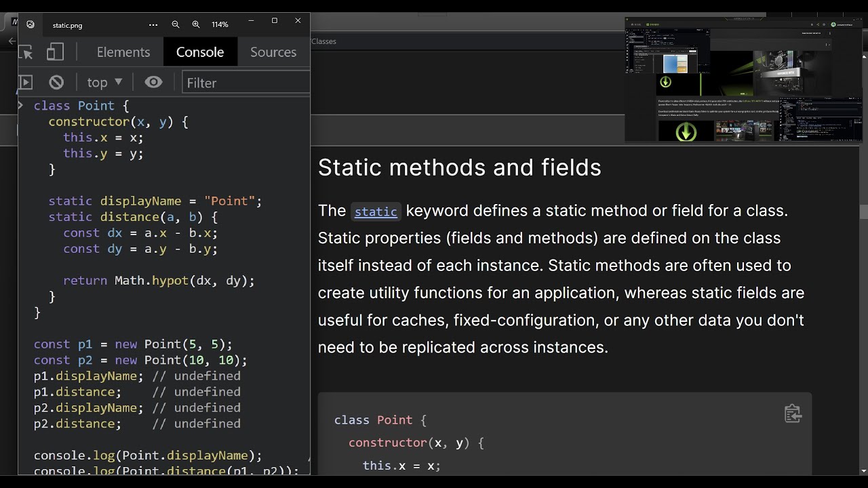The width and height of the screenshot is (868, 488).
Task: Click the 'class Point {' line in the console
Action: (x=81, y=106)
